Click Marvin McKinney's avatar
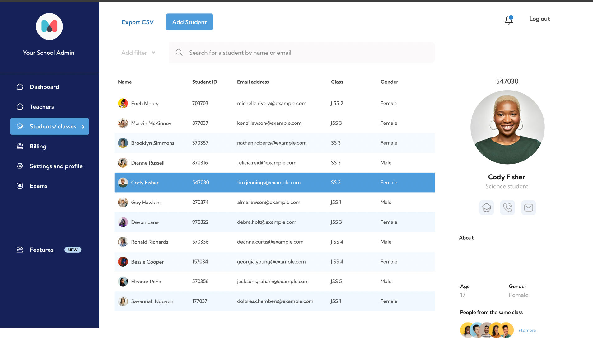The image size is (593, 364). click(x=123, y=123)
